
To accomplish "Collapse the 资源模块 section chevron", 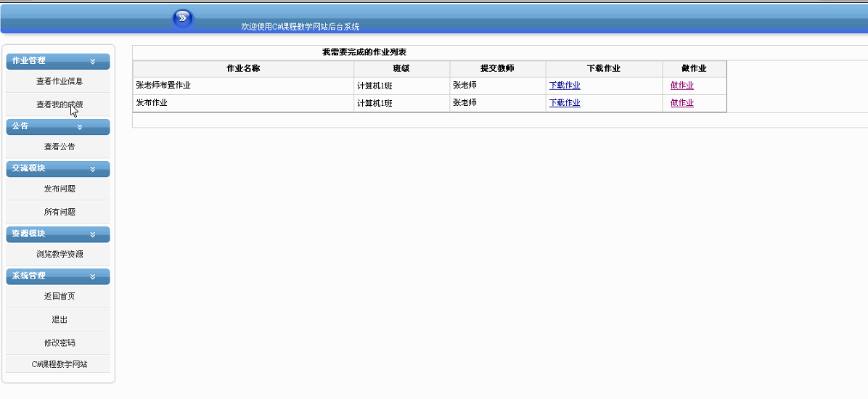I will [x=93, y=234].
